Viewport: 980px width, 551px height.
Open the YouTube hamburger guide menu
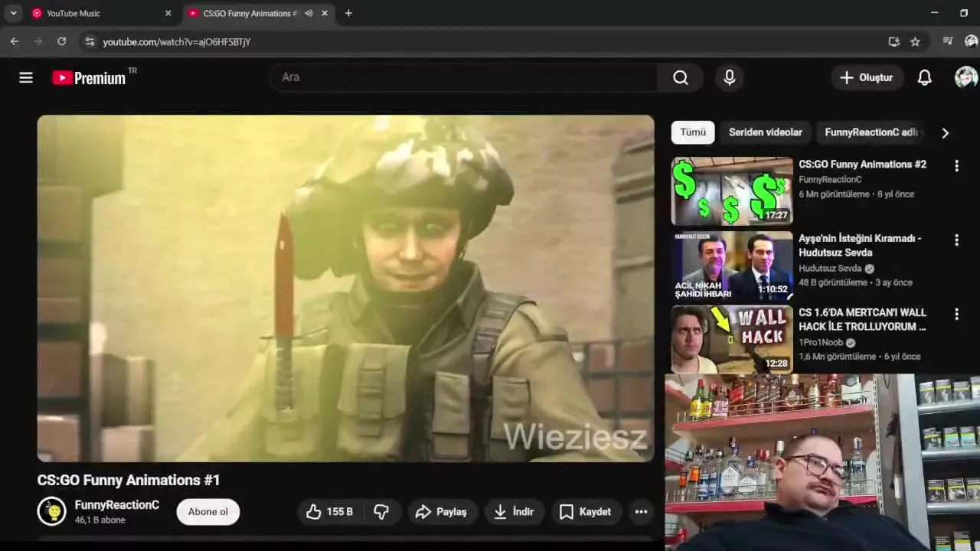click(26, 77)
